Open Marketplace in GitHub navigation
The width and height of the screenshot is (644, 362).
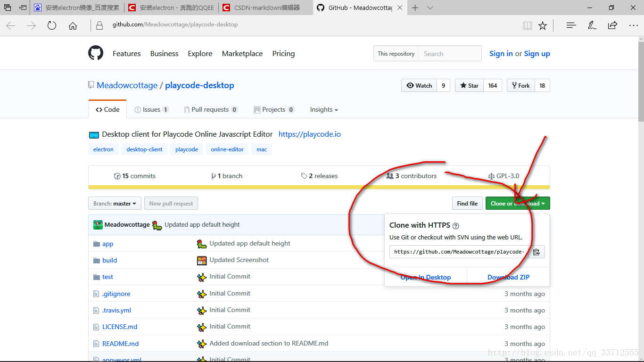(242, 54)
